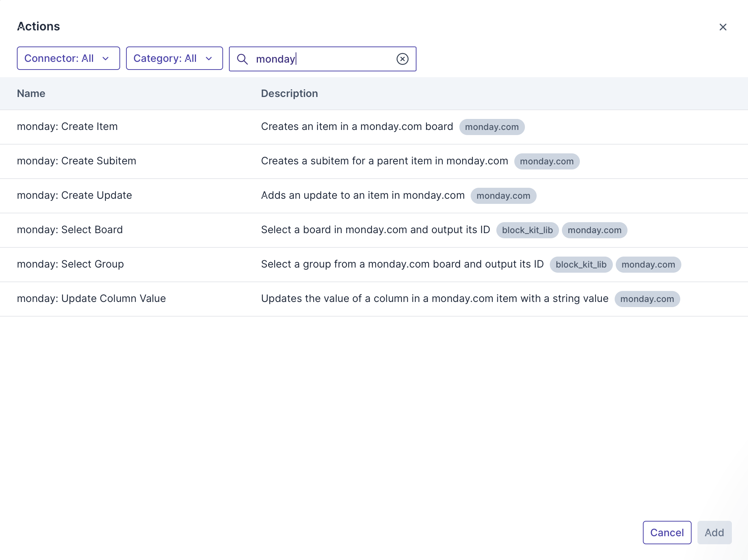Select monday: Create Subitem action
The width and height of the screenshot is (748, 560).
click(x=77, y=161)
